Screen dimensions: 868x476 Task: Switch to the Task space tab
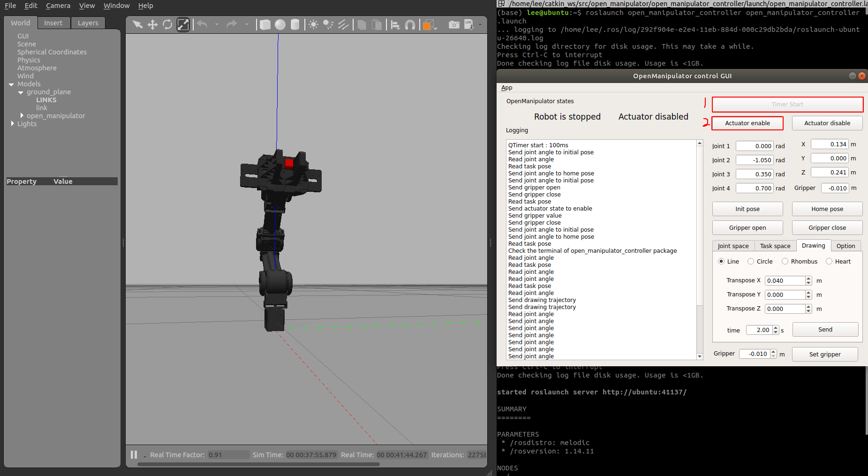[775, 246]
